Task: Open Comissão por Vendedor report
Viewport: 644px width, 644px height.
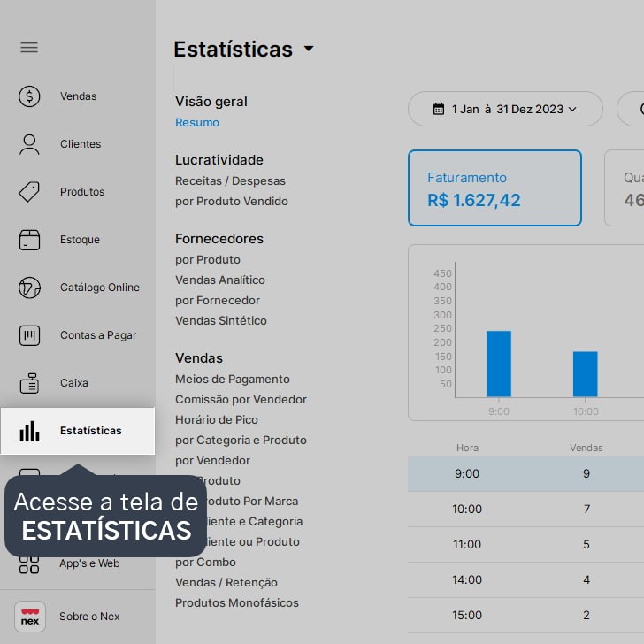Action: pyautogui.click(x=241, y=400)
